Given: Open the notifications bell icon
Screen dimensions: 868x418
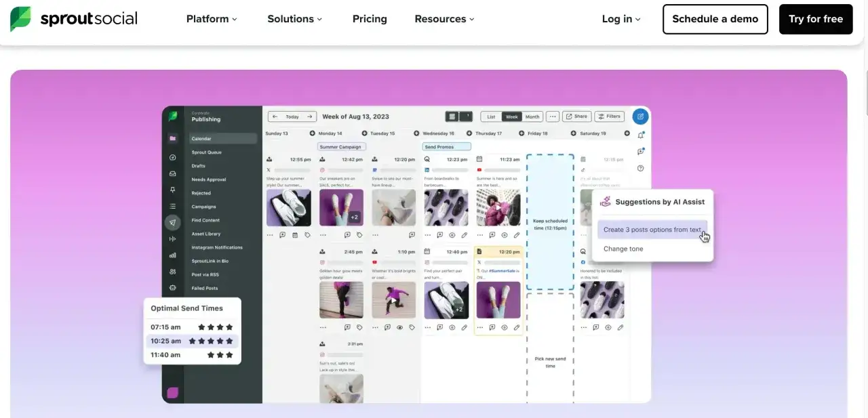Looking at the screenshot, I should (641, 135).
